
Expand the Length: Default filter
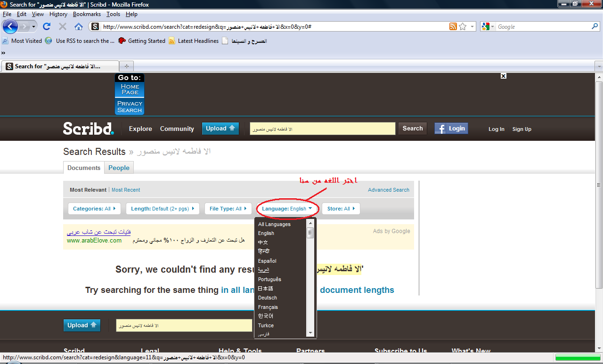(163, 209)
